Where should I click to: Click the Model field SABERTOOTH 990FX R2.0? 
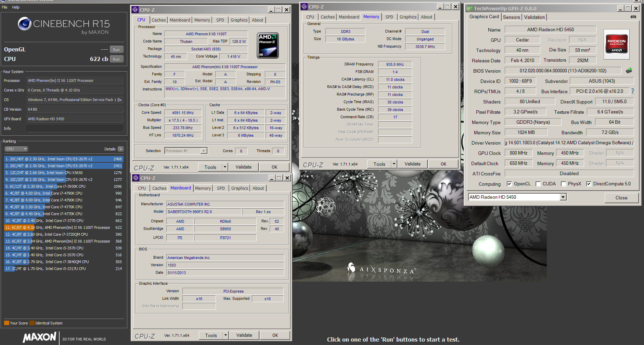click(204, 212)
